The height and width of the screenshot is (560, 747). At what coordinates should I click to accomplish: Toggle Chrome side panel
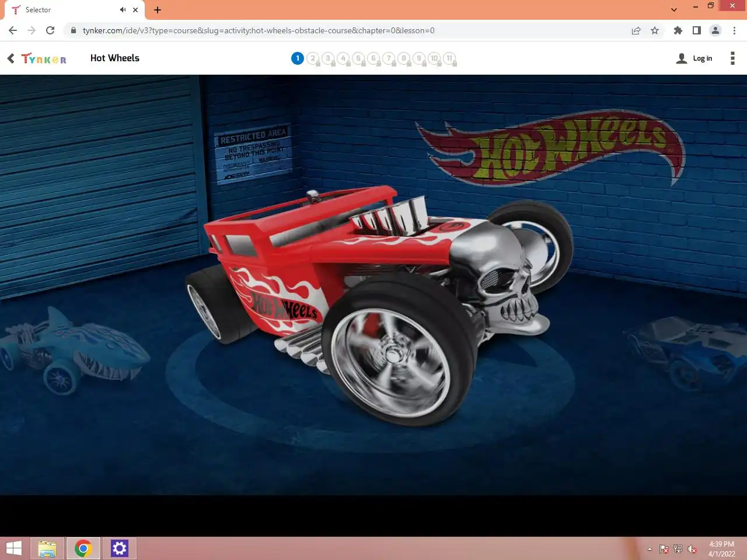(x=696, y=30)
